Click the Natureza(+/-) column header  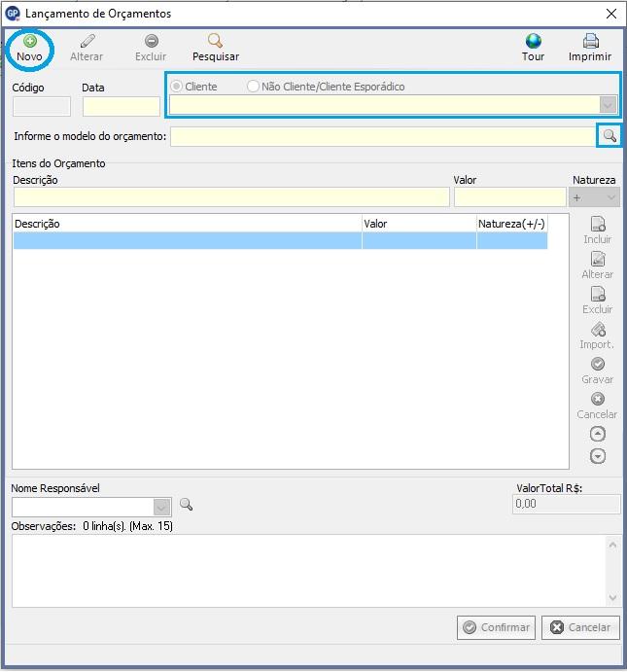511,224
